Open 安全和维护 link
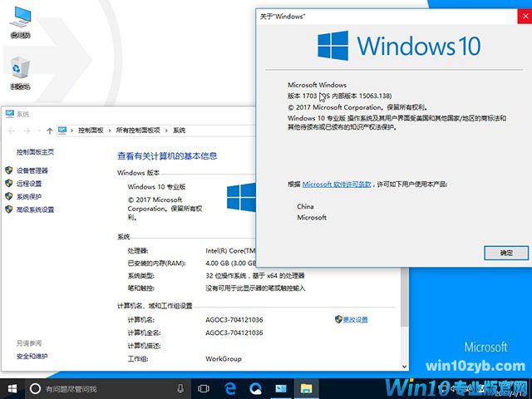The width and height of the screenshot is (532, 399). point(32,356)
